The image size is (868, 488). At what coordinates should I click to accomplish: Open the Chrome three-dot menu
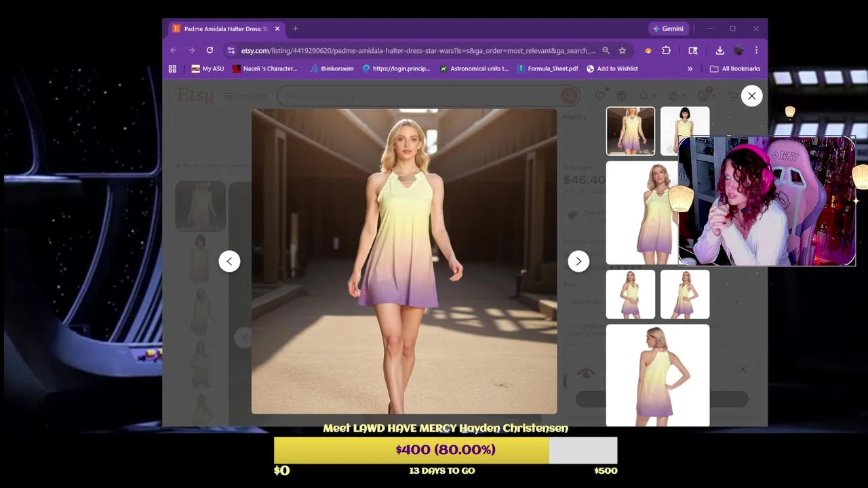(756, 50)
